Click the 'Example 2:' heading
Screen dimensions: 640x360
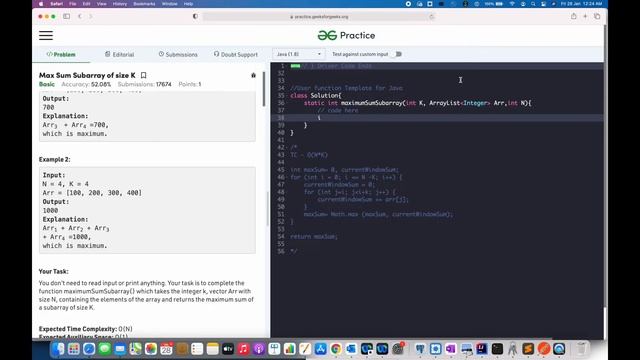pos(54,159)
